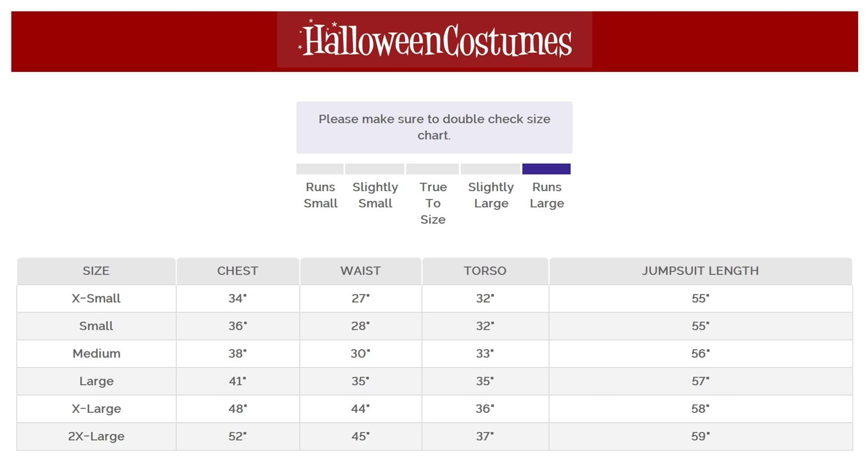Select the Small size row label
Image resolution: width=868 pixels, height=467 pixels.
(96, 326)
